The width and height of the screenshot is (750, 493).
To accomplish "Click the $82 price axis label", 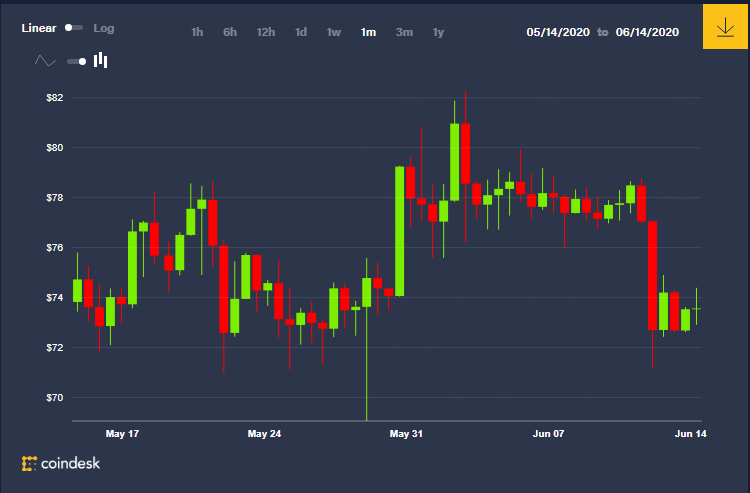I will pyautogui.click(x=55, y=98).
